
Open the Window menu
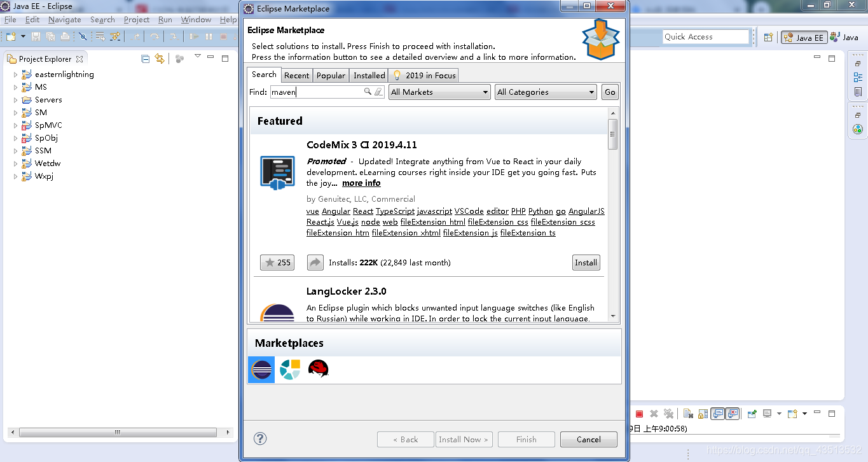coord(196,20)
